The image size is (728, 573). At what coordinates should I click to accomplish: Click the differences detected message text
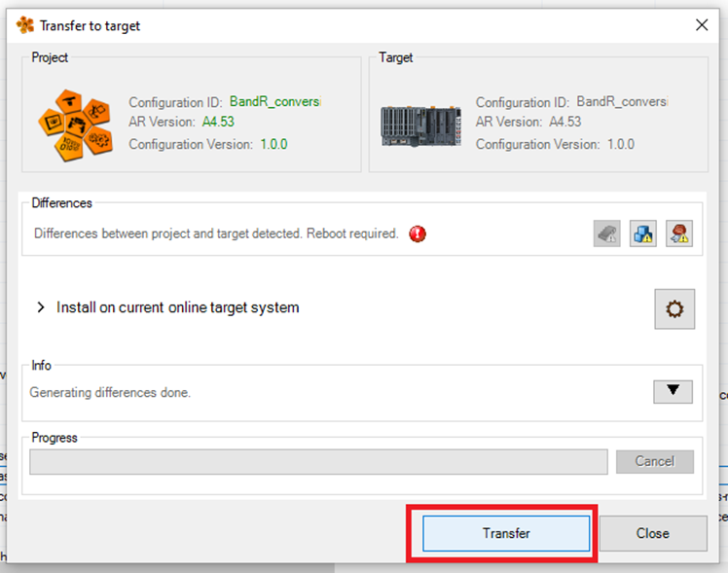(x=216, y=233)
